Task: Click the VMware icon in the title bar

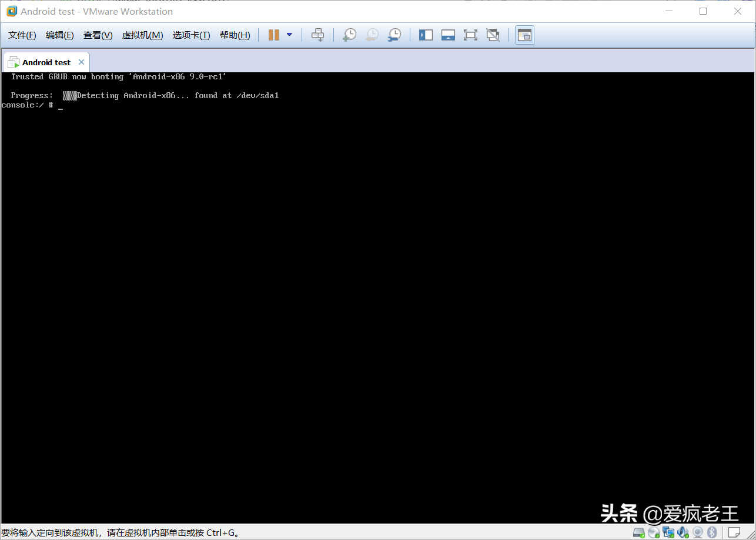Action: tap(12, 11)
